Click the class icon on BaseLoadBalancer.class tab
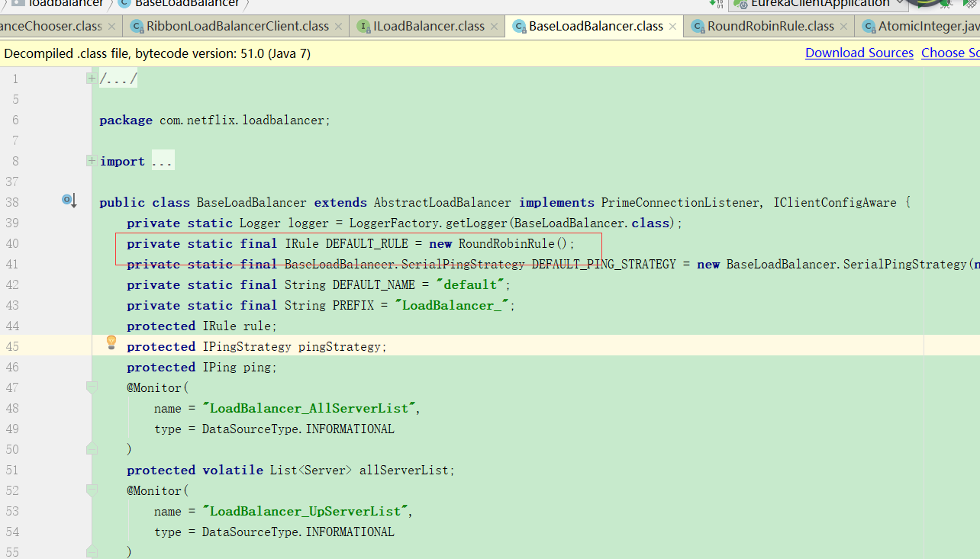Viewport: 980px width, 559px height. click(521, 26)
